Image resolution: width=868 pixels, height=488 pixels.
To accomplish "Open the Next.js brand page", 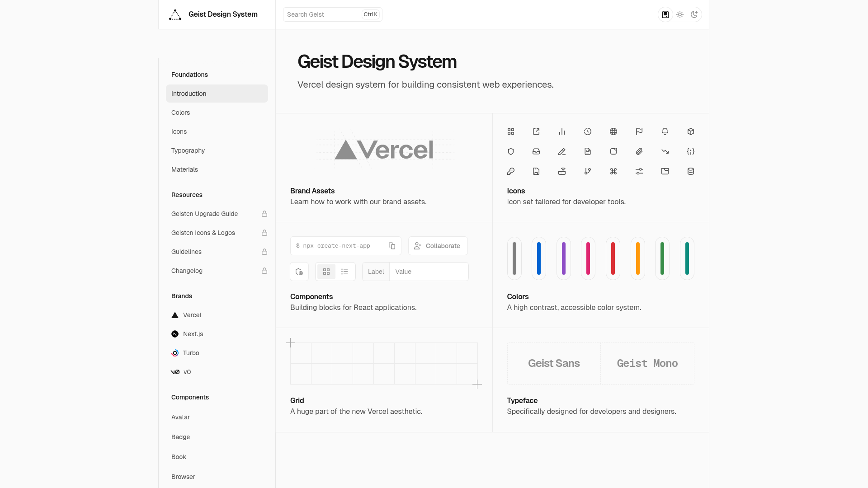I will click(217, 334).
